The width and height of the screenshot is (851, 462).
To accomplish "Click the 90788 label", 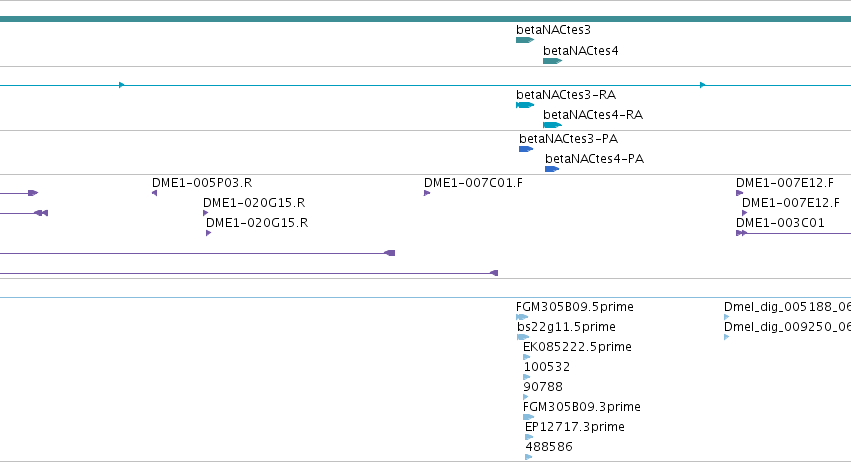I will click(543, 387).
